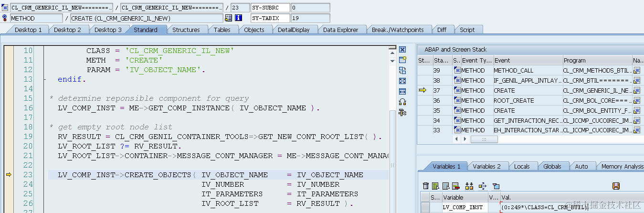Click the blue arrow export icon in Variables toolbar
644x213 pixels.
tap(482, 186)
